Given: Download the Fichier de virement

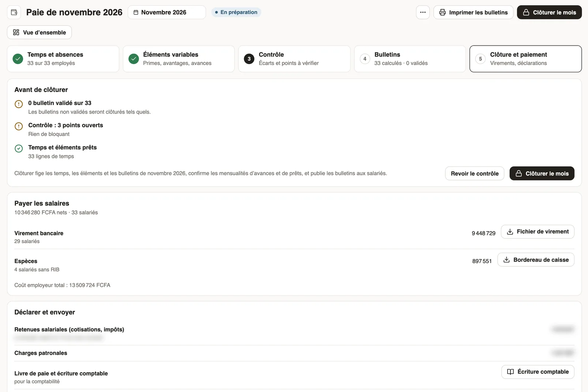Looking at the screenshot, I should pos(538,232).
